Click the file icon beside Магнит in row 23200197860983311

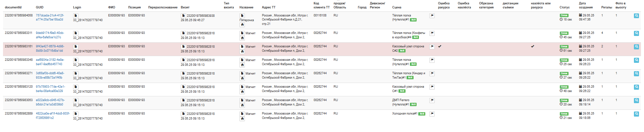point(242,33)
